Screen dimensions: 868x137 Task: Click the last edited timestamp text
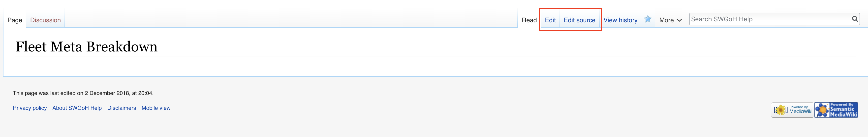pyautogui.click(x=83, y=93)
